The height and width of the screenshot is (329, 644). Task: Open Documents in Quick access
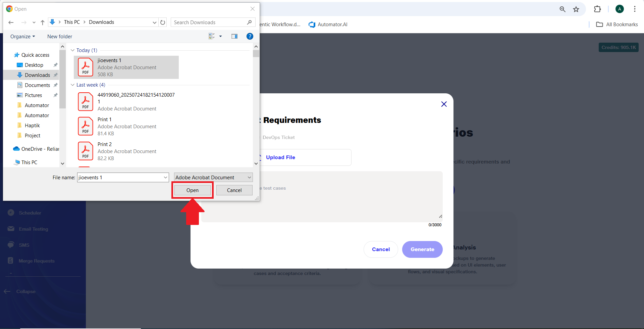click(x=37, y=85)
